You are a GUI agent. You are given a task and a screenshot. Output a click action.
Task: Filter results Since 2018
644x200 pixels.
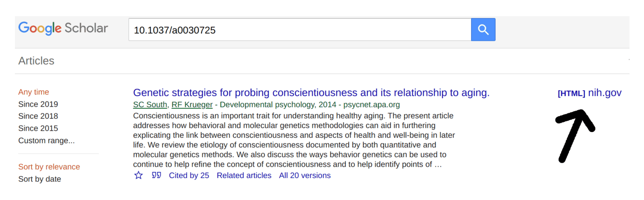tap(38, 116)
